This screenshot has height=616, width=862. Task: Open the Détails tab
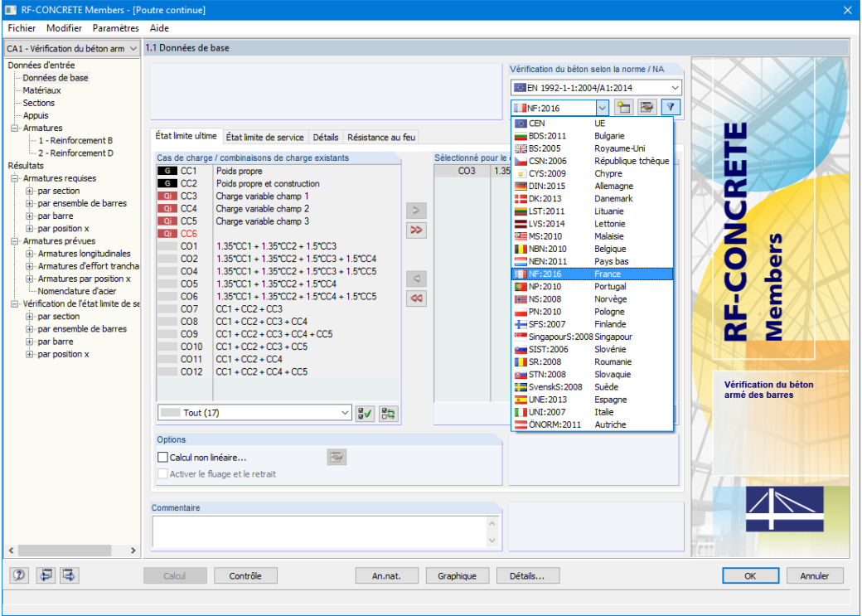tap(326, 137)
